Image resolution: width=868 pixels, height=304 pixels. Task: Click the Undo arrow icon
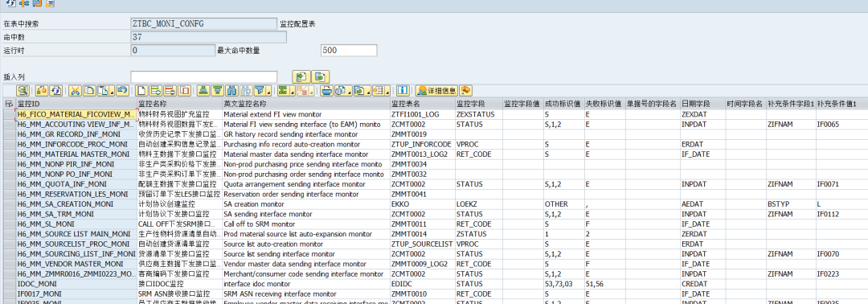click(x=122, y=90)
